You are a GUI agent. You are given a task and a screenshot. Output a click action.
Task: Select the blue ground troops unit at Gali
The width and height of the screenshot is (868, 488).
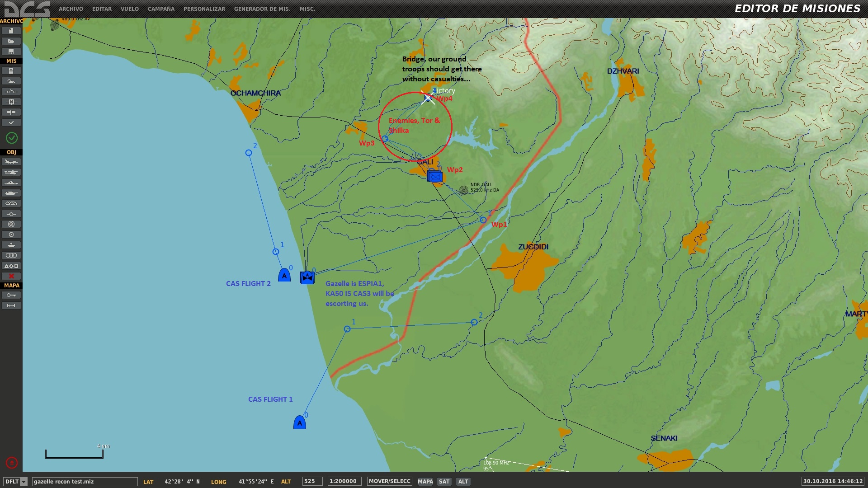click(435, 176)
